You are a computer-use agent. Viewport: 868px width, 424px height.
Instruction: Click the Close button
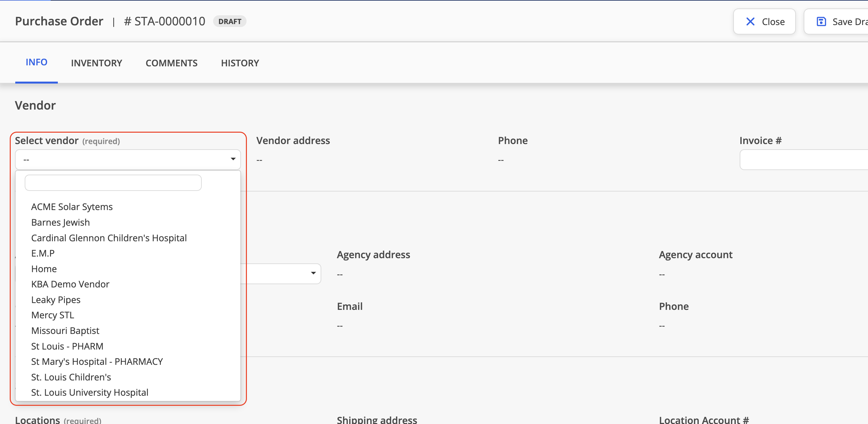[764, 21]
